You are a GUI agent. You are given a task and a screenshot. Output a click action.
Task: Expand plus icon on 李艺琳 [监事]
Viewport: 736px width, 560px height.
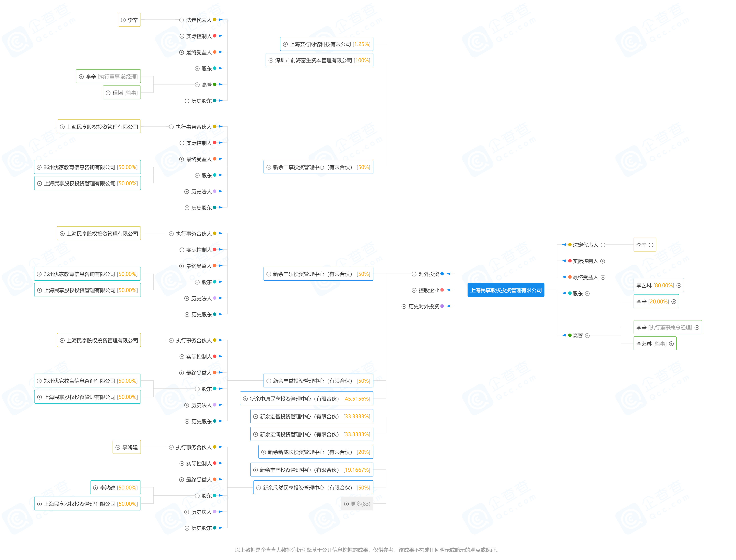(x=671, y=344)
